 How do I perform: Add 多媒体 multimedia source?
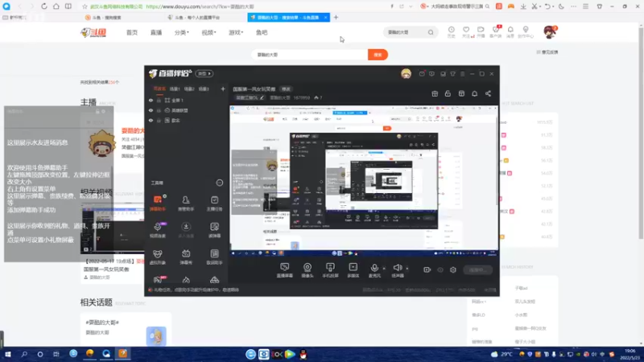[x=353, y=270]
